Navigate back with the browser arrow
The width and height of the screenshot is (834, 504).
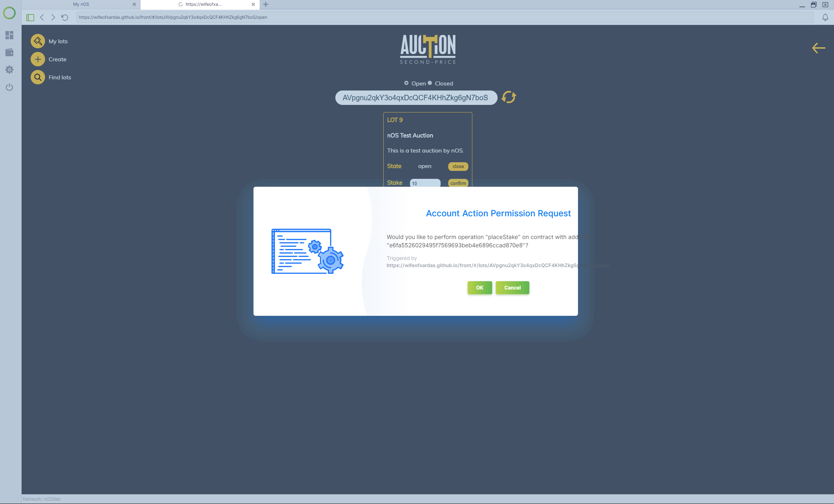click(x=42, y=17)
